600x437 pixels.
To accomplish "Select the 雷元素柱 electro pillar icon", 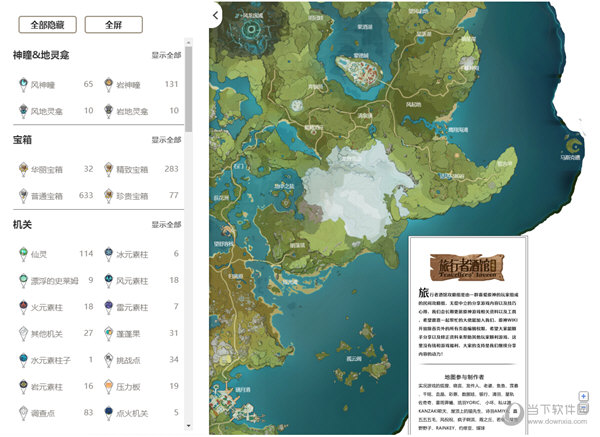I will [x=109, y=307].
